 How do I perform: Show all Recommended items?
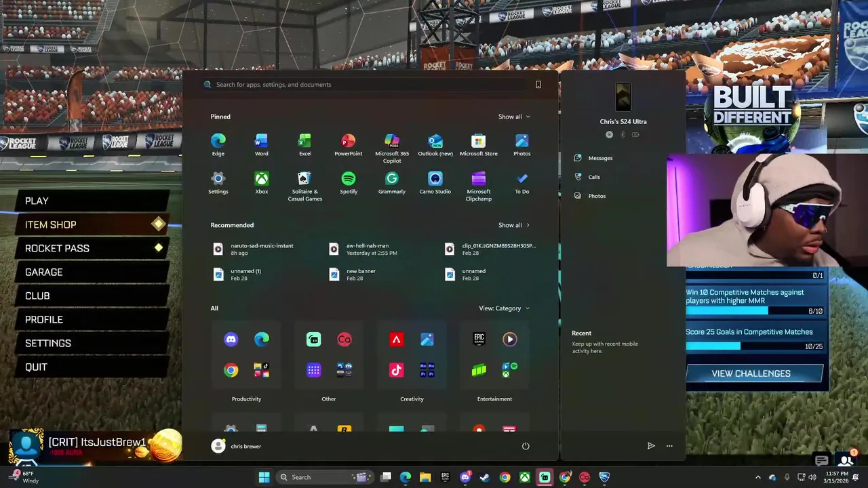click(x=514, y=225)
